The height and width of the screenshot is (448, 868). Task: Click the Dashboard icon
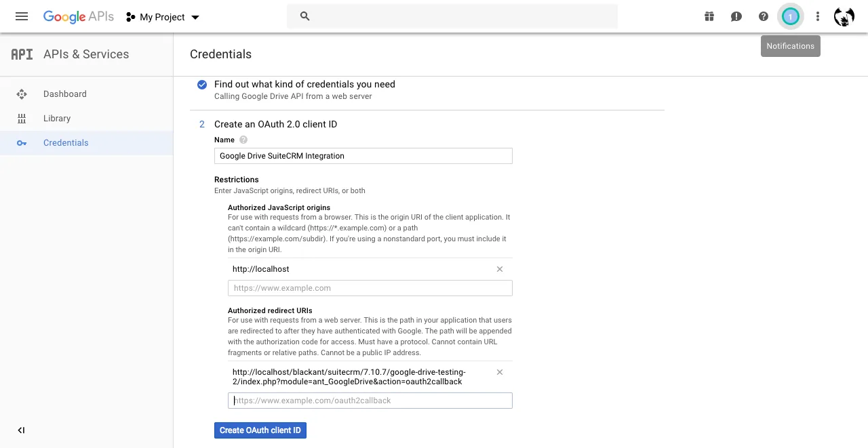22,94
